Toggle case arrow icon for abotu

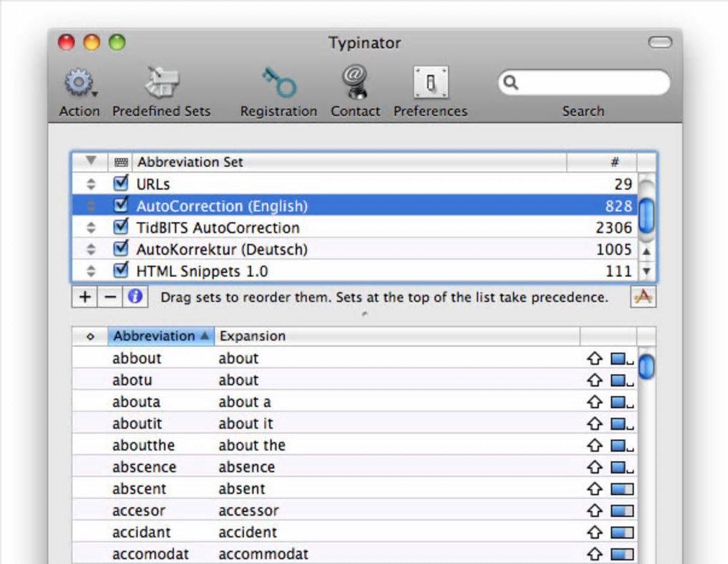(595, 381)
